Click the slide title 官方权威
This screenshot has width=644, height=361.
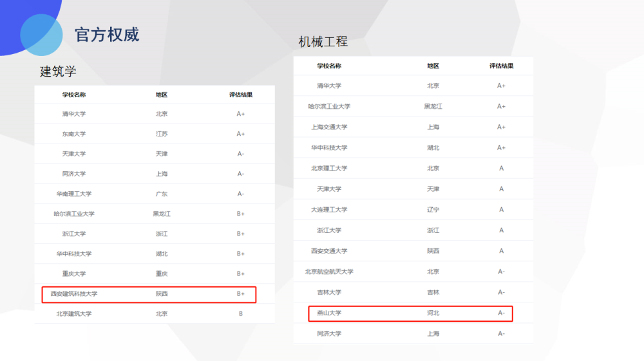coord(107,35)
